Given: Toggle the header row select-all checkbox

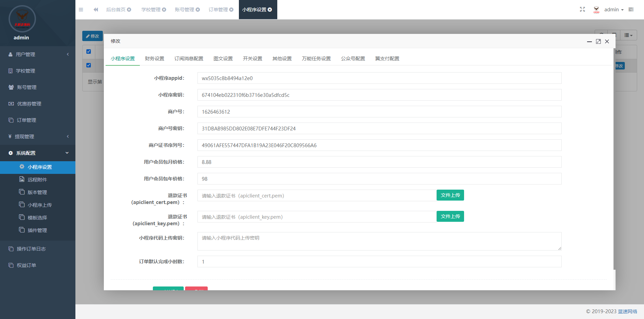Looking at the screenshot, I should [89, 52].
